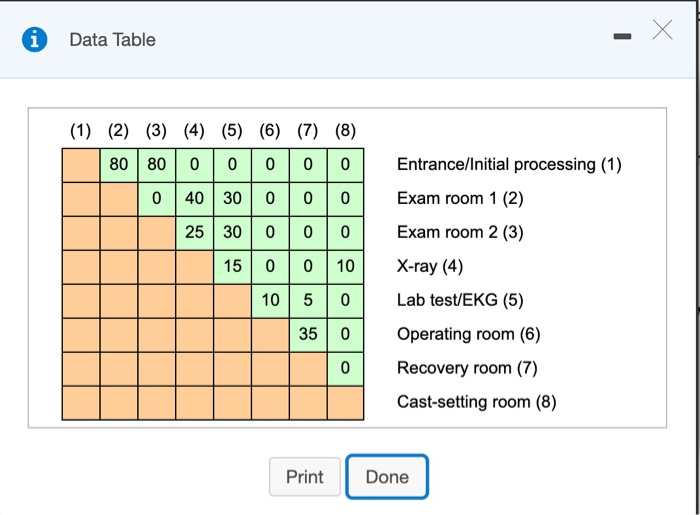
Task: Click the Operating room (6) label
Action: (469, 335)
